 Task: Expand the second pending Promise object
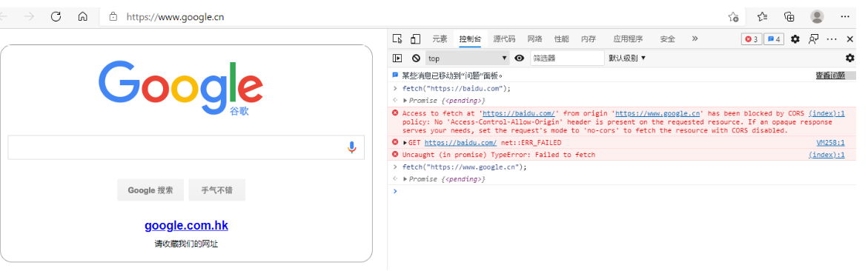pos(405,179)
